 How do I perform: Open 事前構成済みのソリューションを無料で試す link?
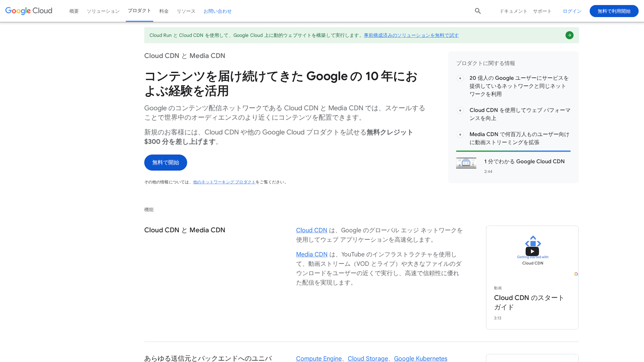(x=411, y=35)
